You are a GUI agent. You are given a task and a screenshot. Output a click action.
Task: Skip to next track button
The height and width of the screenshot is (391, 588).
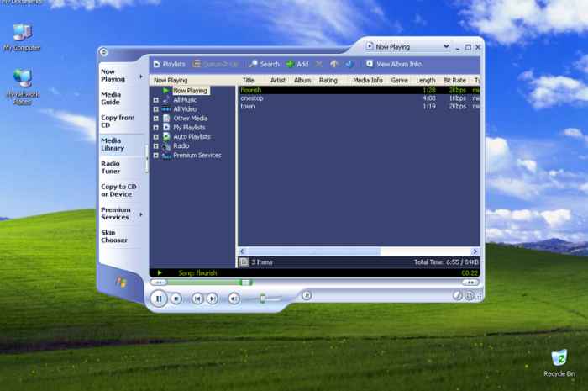[x=213, y=299]
